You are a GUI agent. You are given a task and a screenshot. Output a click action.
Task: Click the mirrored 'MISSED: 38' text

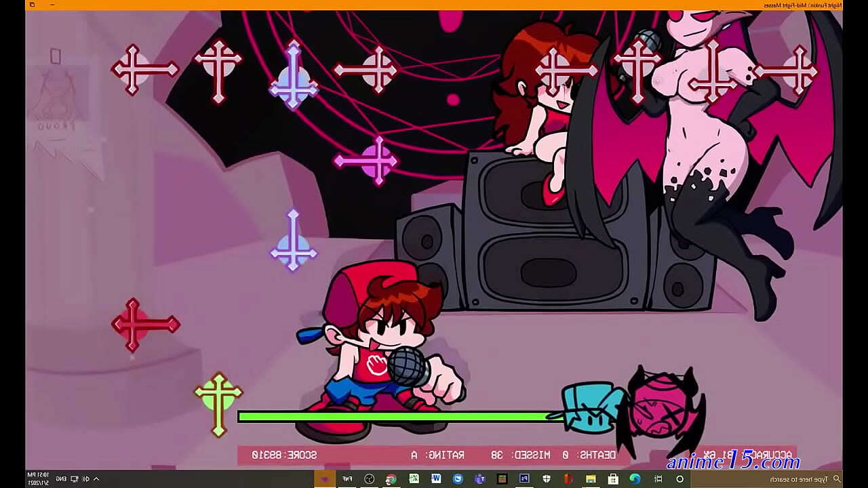pyautogui.click(x=521, y=455)
